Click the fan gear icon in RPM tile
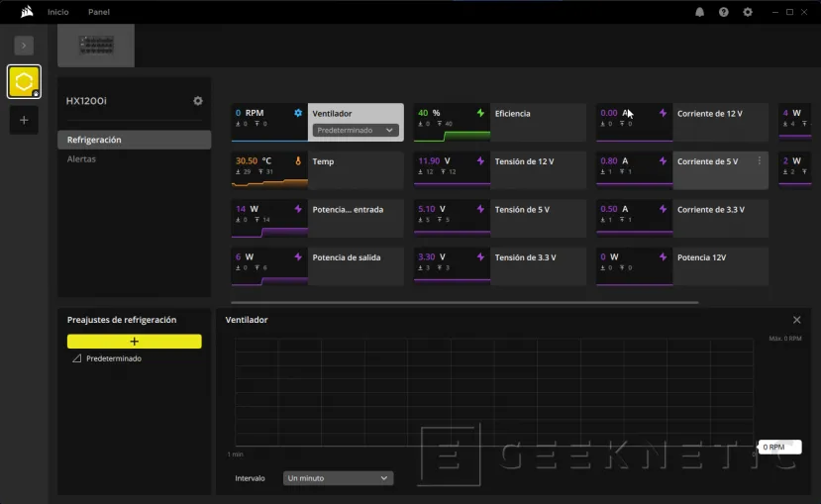This screenshot has height=504, width=821. coord(298,113)
